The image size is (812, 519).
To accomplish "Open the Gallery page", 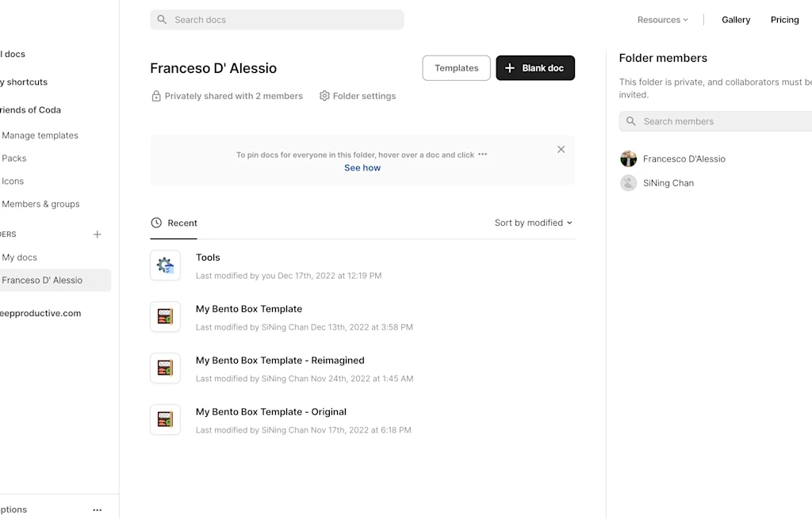I will click(x=736, y=20).
